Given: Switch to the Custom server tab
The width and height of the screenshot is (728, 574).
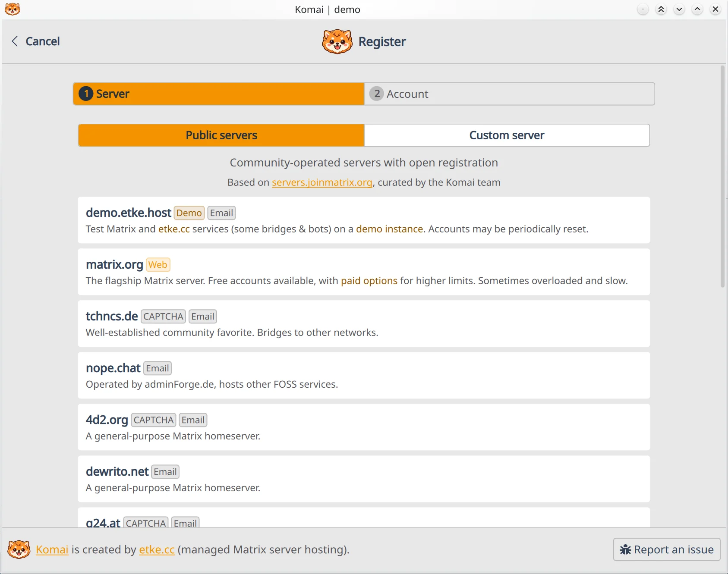Looking at the screenshot, I should click(x=507, y=135).
